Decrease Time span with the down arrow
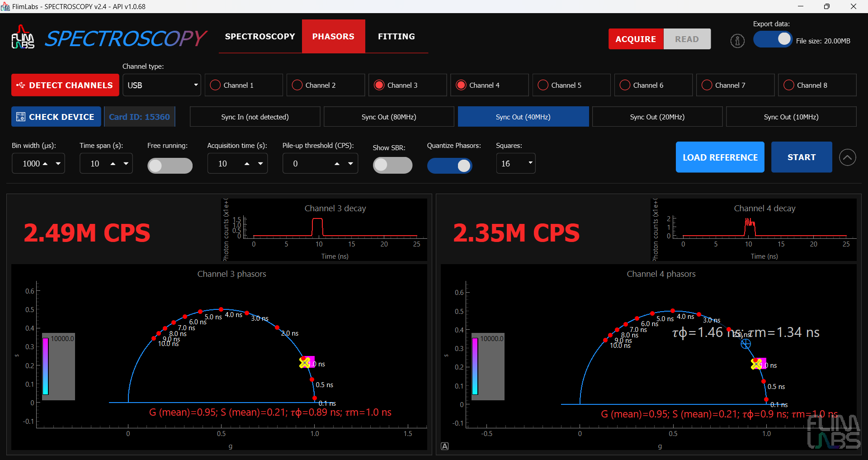The height and width of the screenshot is (460, 868). [x=126, y=163]
